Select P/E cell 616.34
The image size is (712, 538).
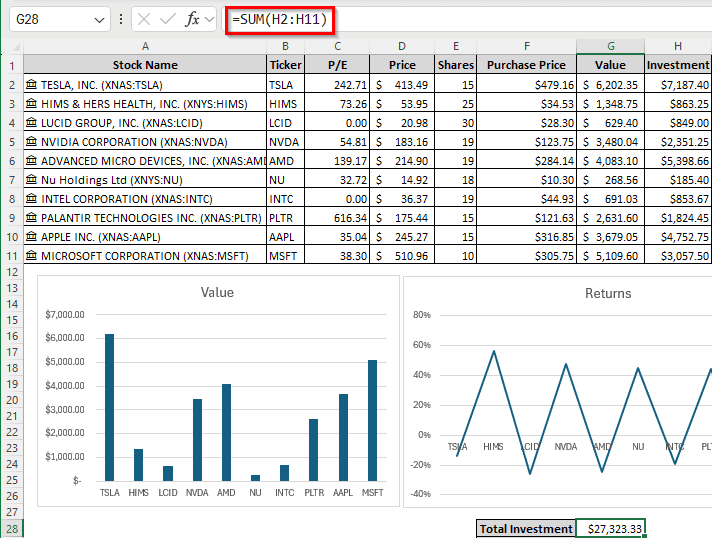(337, 218)
